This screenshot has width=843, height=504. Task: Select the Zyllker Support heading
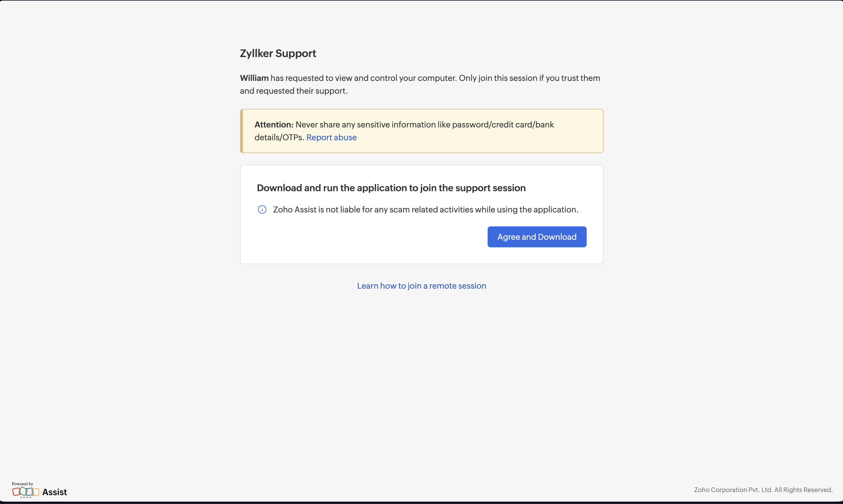coord(278,53)
